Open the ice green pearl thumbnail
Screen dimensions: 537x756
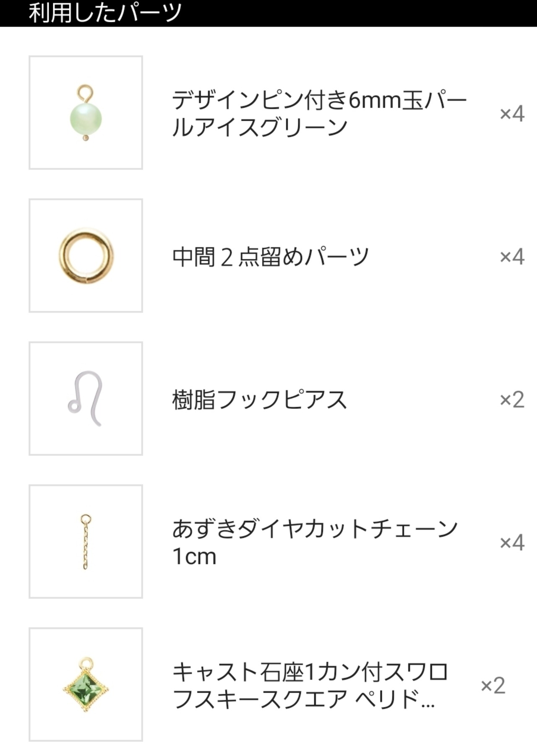86,112
